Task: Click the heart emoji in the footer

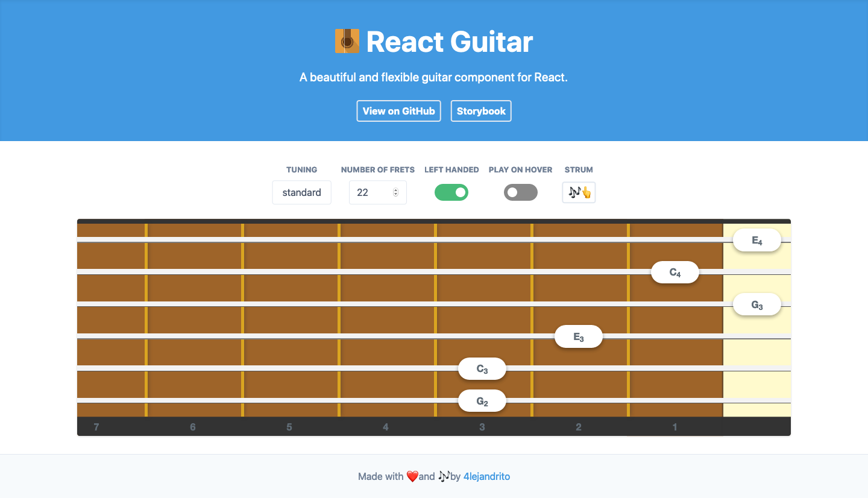Action: (412, 476)
